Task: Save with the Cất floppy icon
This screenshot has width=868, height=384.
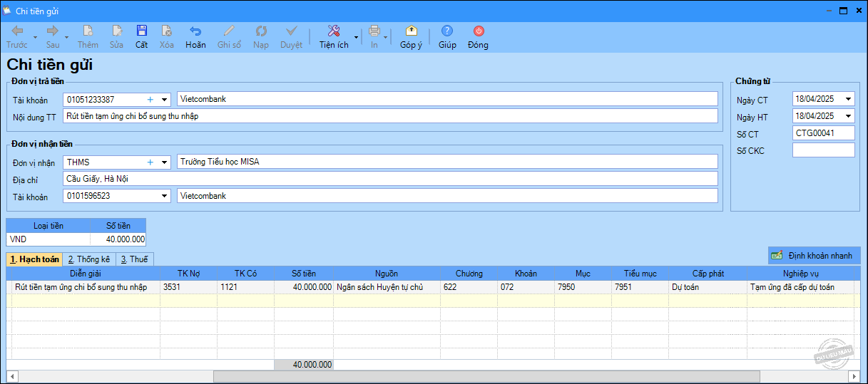Action: coord(142,31)
